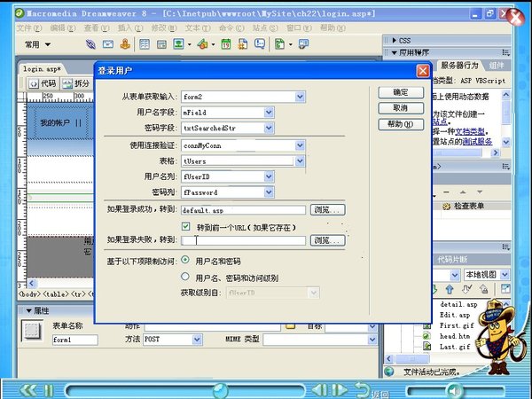Click the 返回 return arrow icon
This screenshot has width=532, height=399.
click(361, 389)
